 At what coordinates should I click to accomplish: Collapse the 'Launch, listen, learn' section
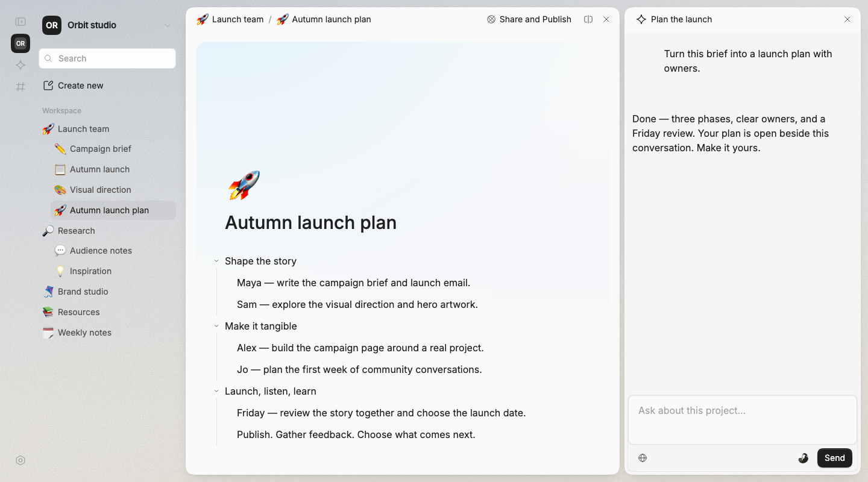[x=216, y=391]
